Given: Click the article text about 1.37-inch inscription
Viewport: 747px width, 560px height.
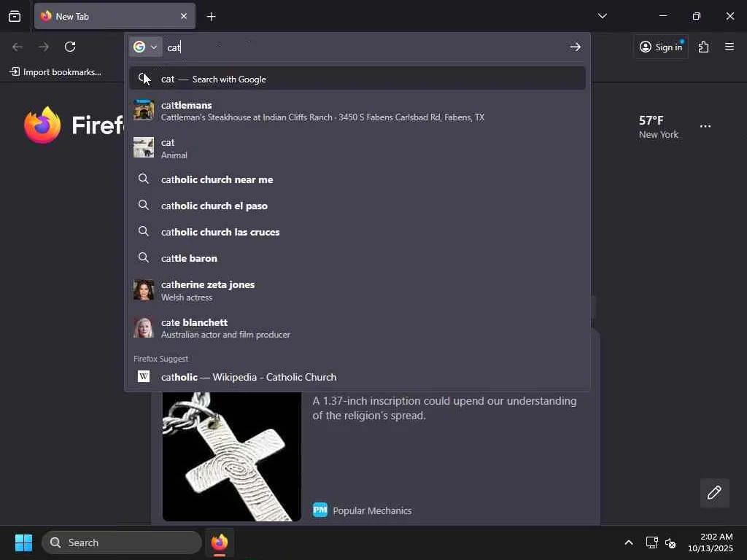Looking at the screenshot, I should click(x=444, y=408).
